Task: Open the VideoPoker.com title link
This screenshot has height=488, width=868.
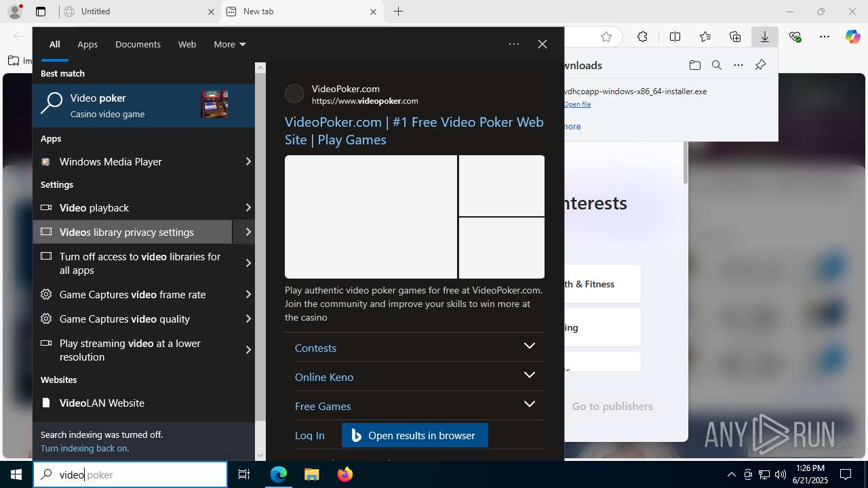Action: coord(414,131)
